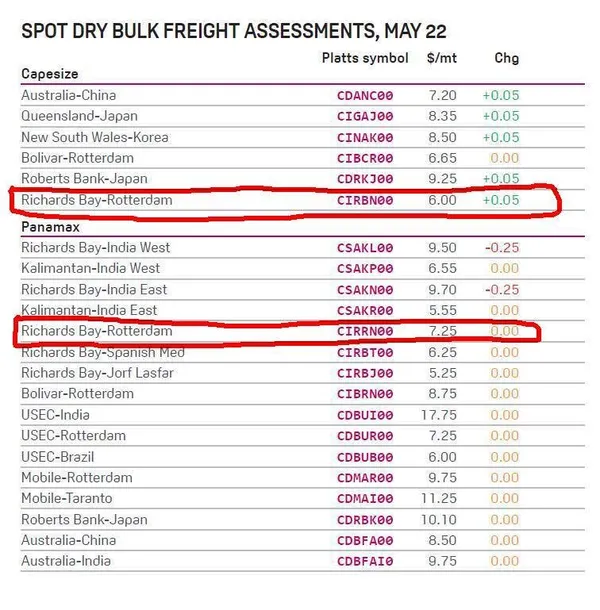The width and height of the screenshot is (600, 610).
Task: Click the Kalimantan-India East route name
Action: pyautogui.click(x=89, y=310)
